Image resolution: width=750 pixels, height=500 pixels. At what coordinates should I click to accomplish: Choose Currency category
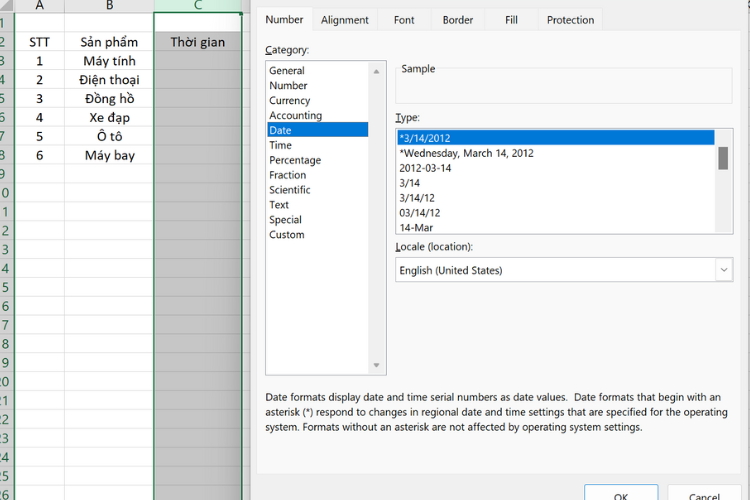(x=318, y=100)
